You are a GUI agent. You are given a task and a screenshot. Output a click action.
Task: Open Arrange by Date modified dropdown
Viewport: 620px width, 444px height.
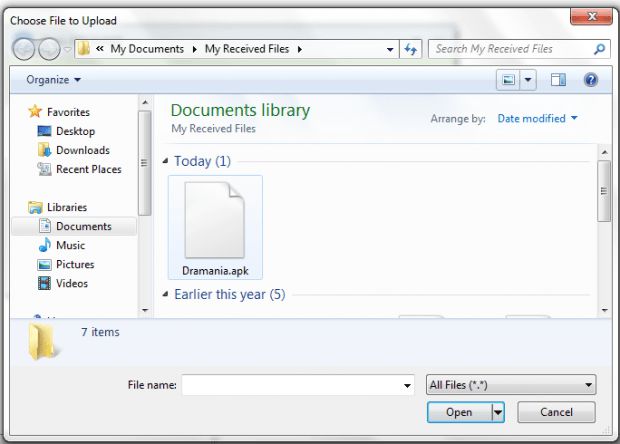(x=537, y=118)
